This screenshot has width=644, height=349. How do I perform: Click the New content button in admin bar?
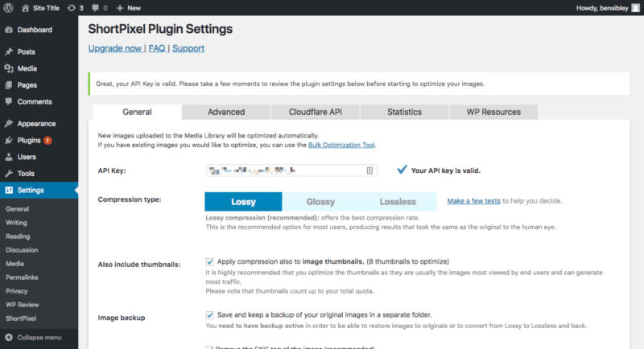(128, 7)
